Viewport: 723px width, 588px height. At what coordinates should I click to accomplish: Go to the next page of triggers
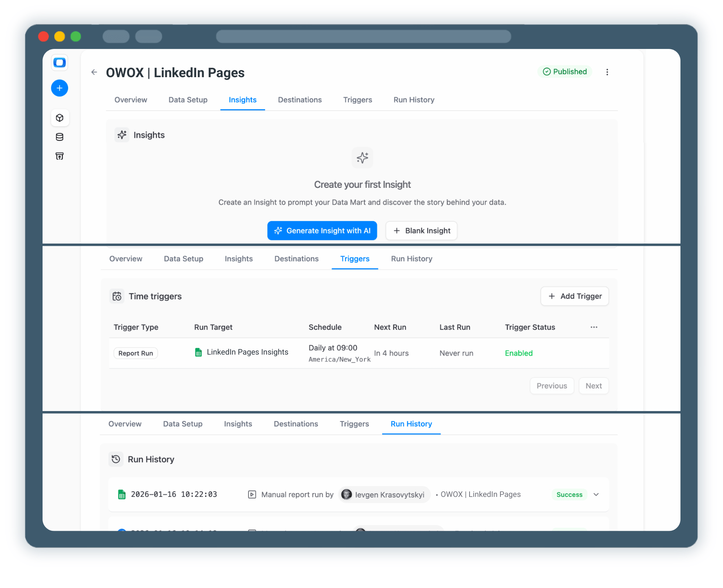click(x=593, y=385)
